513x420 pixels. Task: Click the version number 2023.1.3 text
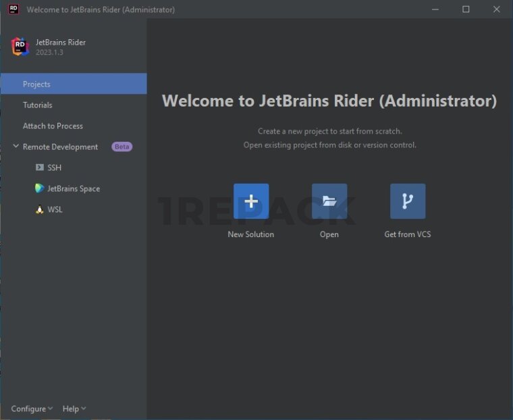49,53
